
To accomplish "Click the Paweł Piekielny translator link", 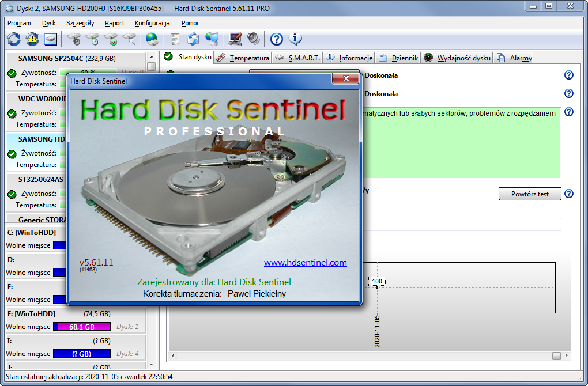I will pyautogui.click(x=257, y=294).
